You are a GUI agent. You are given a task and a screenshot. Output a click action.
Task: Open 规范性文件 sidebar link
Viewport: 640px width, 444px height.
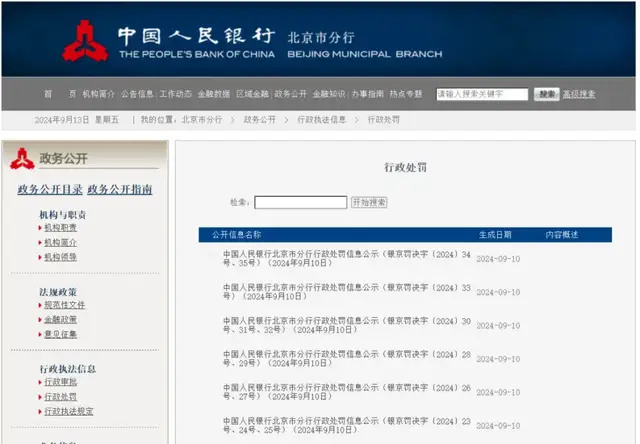click(x=64, y=305)
